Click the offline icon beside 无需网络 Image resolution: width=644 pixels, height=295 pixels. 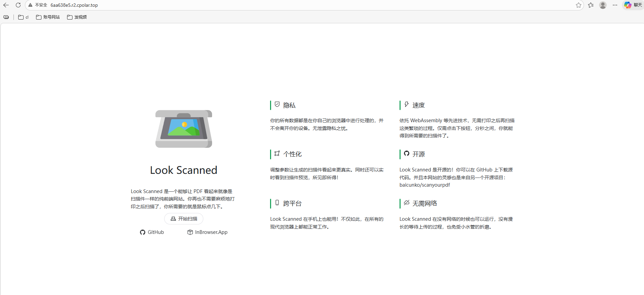(407, 203)
